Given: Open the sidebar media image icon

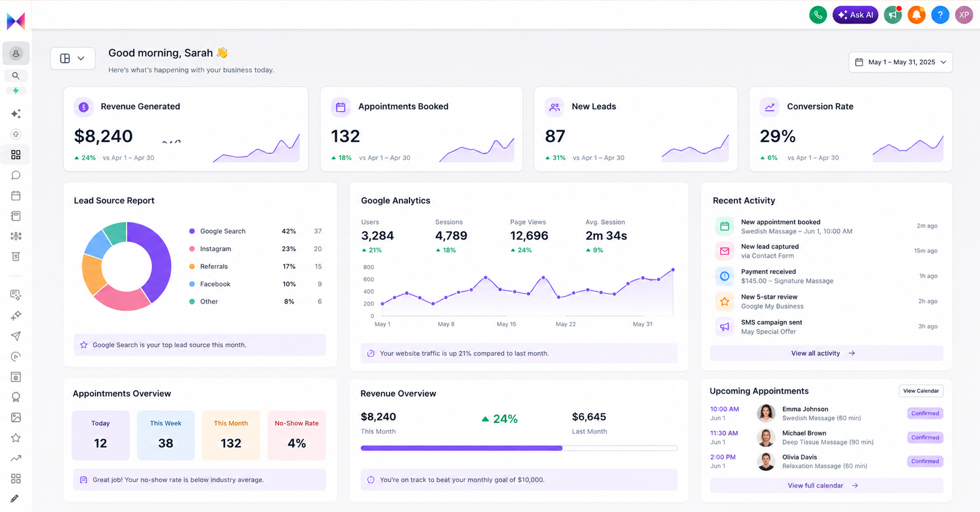Looking at the screenshot, I should coord(16,417).
